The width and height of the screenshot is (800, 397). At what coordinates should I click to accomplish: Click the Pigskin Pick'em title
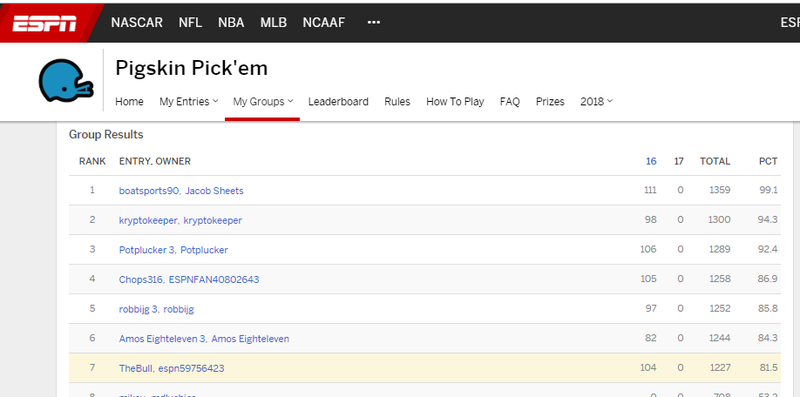tap(191, 68)
